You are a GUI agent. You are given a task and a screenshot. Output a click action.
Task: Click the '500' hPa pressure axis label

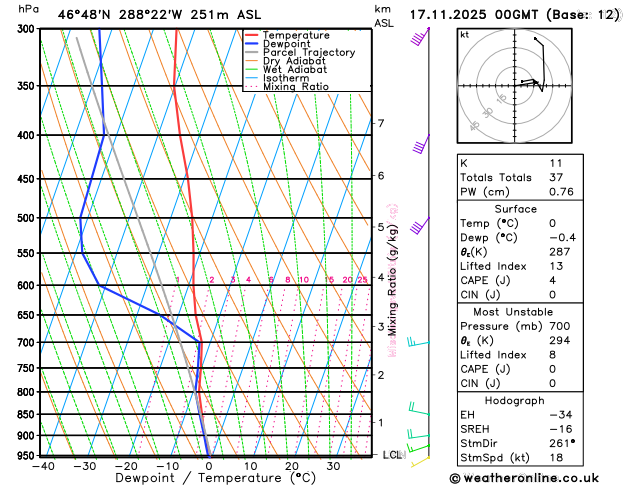click(x=28, y=218)
